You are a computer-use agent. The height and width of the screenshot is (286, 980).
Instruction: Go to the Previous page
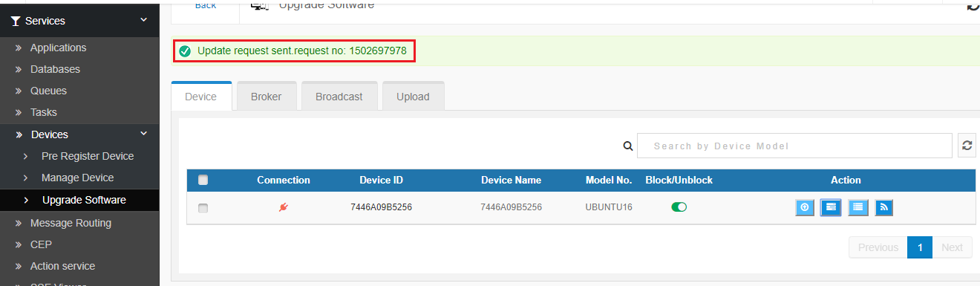tap(878, 247)
